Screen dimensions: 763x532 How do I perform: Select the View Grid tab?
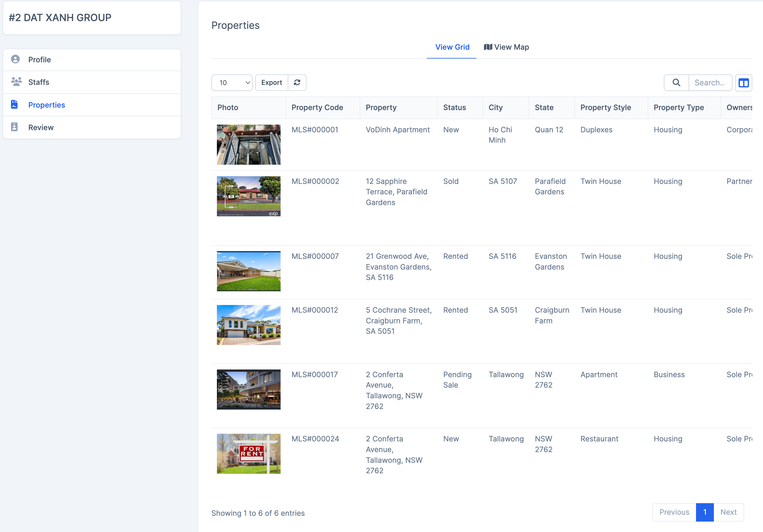tap(452, 47)
